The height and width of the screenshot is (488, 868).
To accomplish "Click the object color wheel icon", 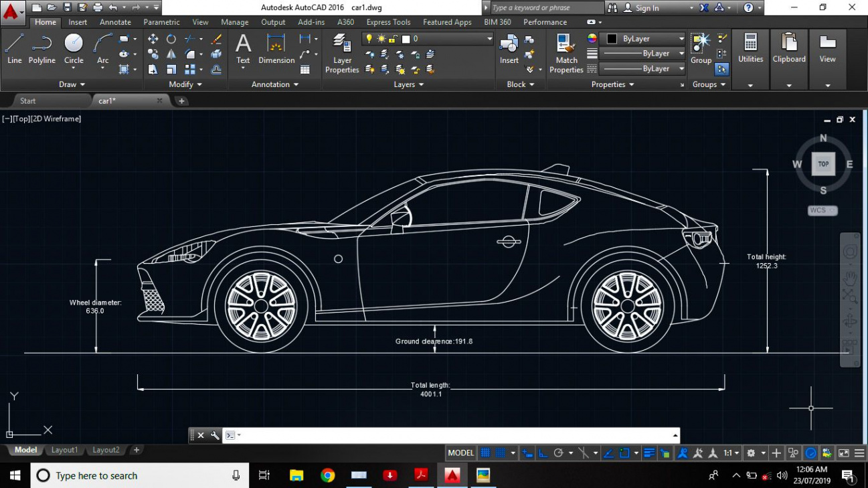I will (x=592, y=39).
